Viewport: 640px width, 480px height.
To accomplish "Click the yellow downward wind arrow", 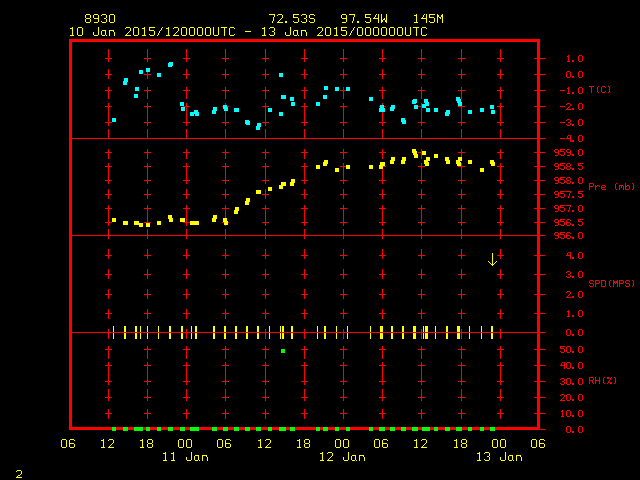I will (x=493, y=260).
